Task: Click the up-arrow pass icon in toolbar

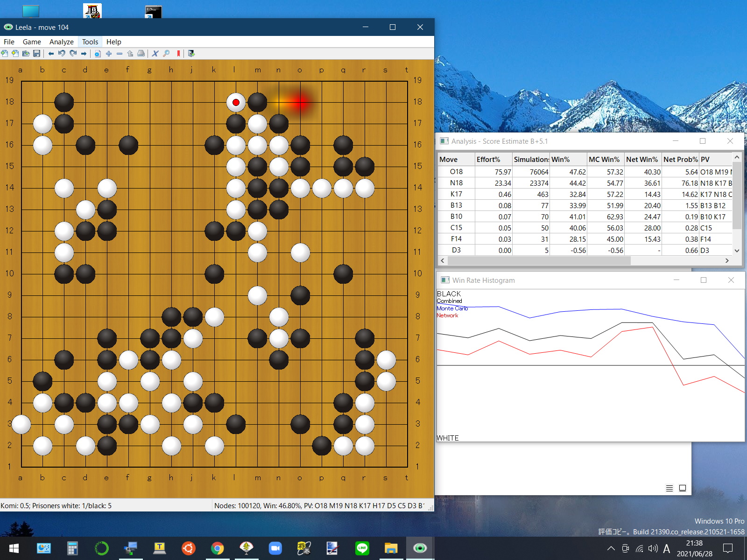Action: (130, 54)
